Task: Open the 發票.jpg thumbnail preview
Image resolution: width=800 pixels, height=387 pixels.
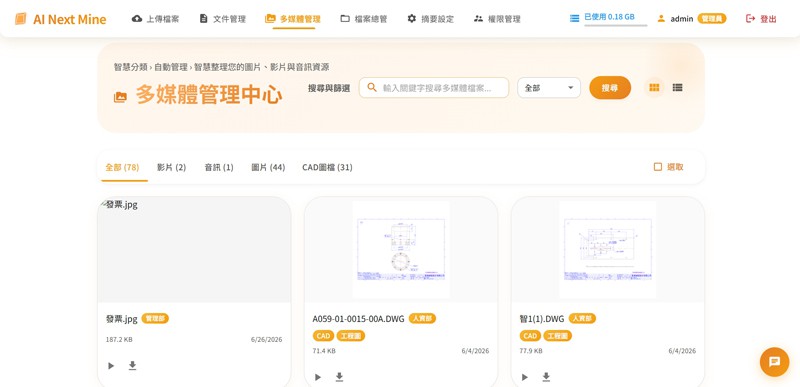Action: [x=194, y=250]
